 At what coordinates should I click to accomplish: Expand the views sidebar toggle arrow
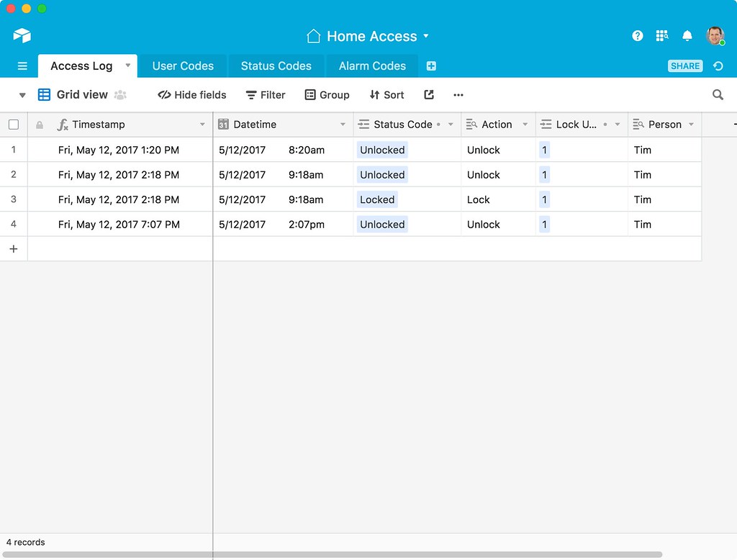[22, 95]
